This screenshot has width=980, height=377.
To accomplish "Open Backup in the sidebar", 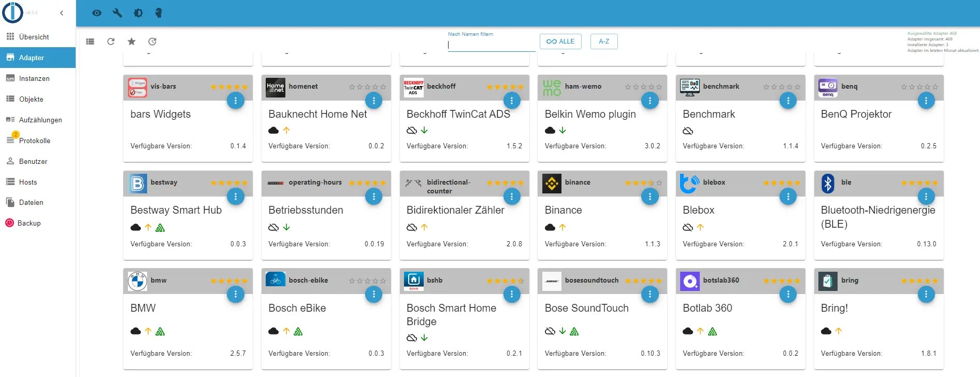I will tap(38, 223).
